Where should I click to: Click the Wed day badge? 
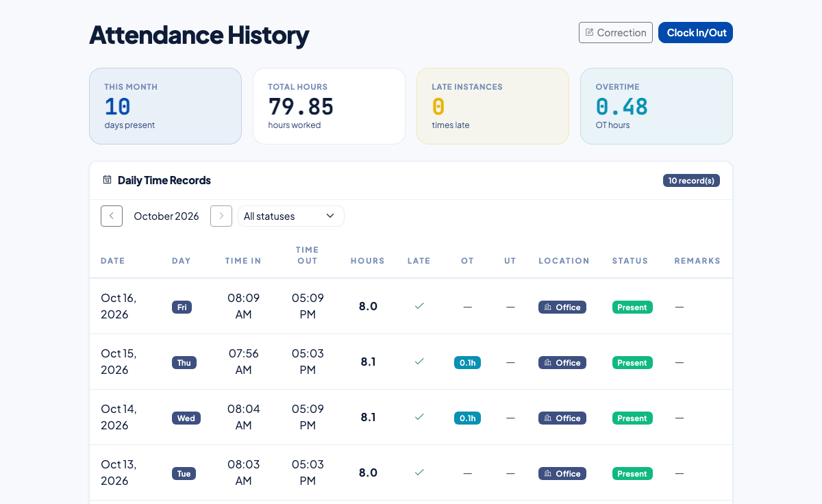pos(186,418)
